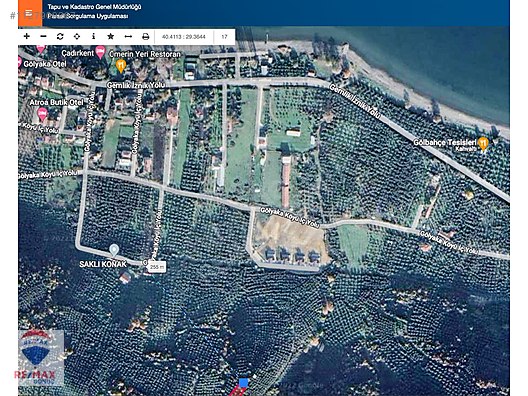The image size is (528, 396).
Task: Open the orange hamburger menu
Action: [30, 13]
